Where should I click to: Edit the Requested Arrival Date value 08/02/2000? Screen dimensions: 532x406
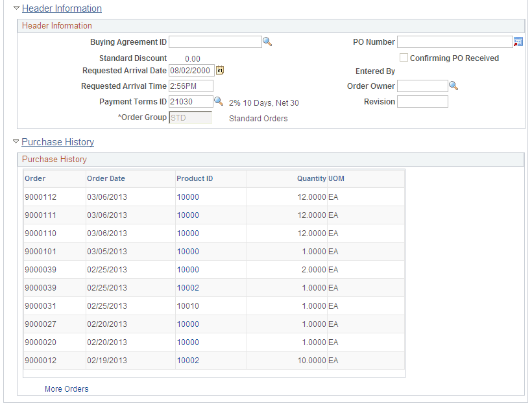click(x=191, y=70)
